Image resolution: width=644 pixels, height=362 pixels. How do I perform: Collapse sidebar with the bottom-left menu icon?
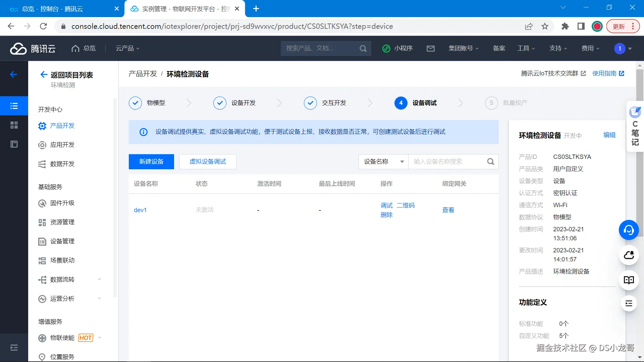pyautogui.click(x=14, y=348)
